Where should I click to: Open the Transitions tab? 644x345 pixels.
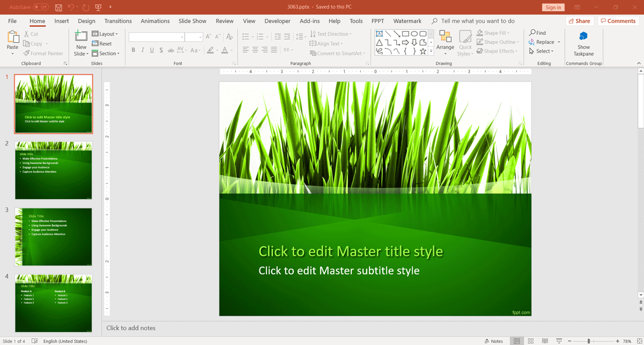(118, 21)
